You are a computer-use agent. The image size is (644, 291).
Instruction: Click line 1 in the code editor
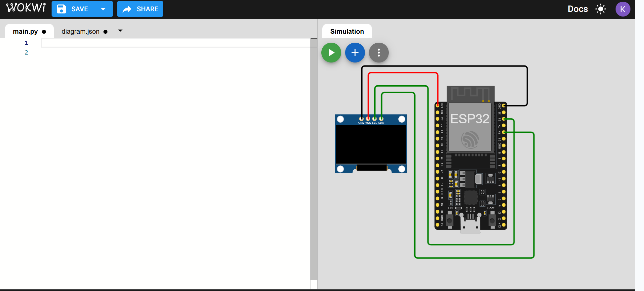(x=176, y=43)
